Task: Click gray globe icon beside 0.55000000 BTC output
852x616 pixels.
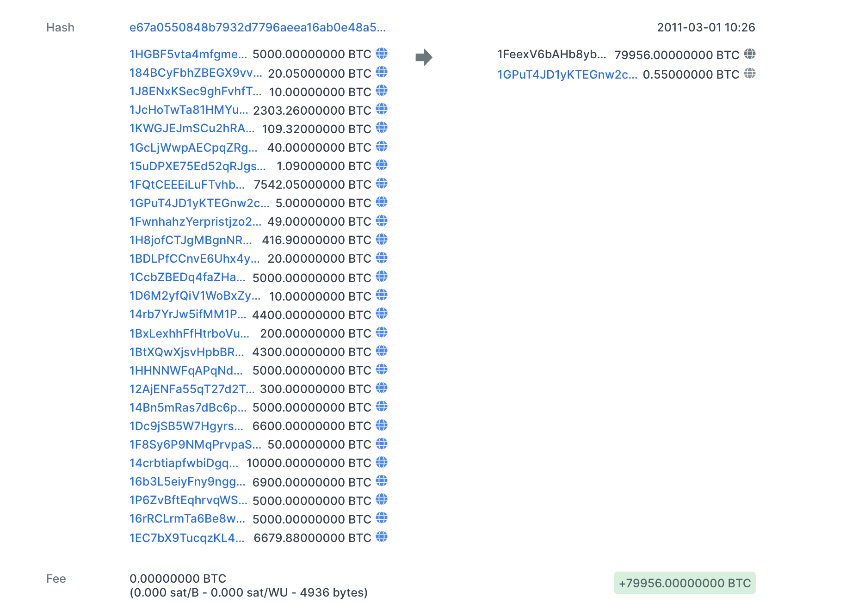Action: 750,74
